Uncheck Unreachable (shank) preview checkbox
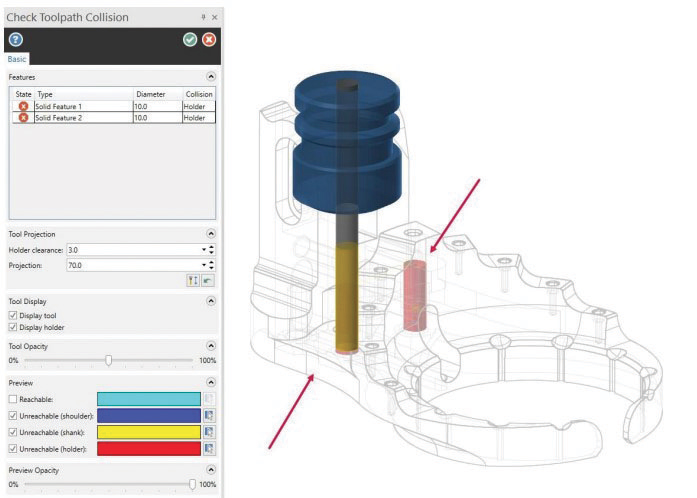 [13, 432]
